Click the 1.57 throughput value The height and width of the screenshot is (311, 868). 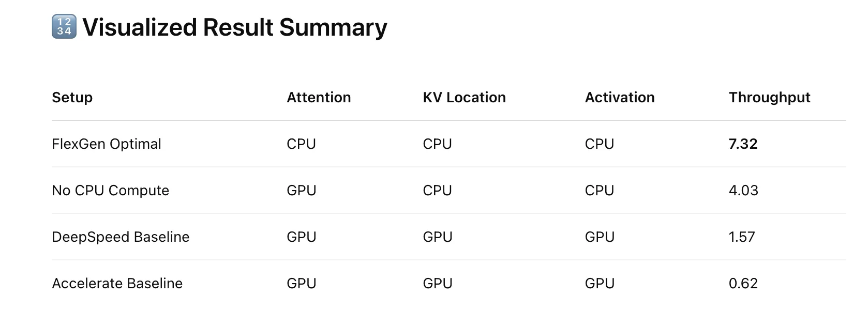tap(742, 237)
